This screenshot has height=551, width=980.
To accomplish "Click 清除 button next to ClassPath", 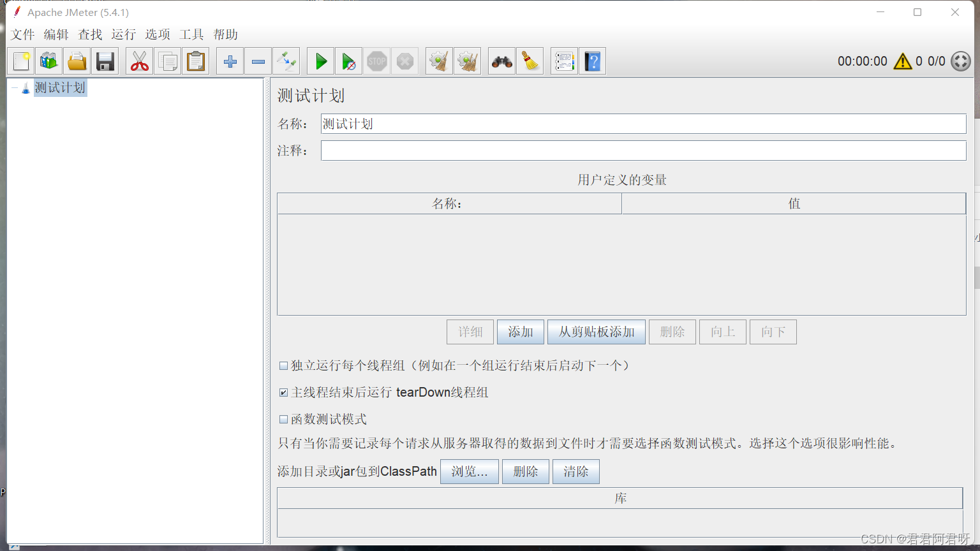I will click(x=576, y=471).
